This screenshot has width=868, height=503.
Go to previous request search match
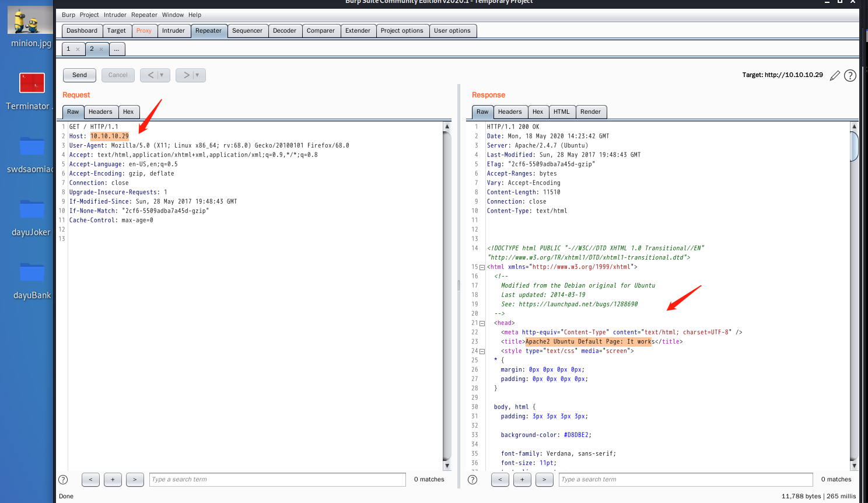[90, 480]
